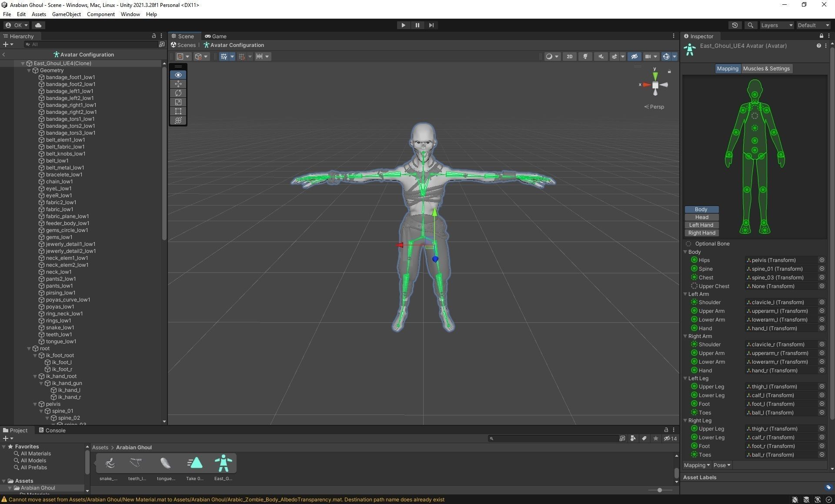The width and height of the screenshot is (835, 504).
Task: Adjust the Project icon size slider
Action: tap(659, 490)
